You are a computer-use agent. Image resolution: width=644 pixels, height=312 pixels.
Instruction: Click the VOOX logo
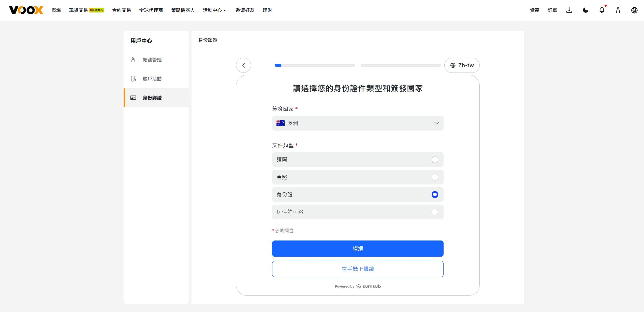26,10
